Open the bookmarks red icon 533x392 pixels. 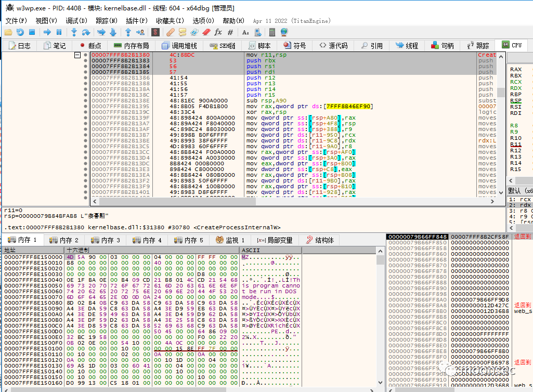(206, 32)
